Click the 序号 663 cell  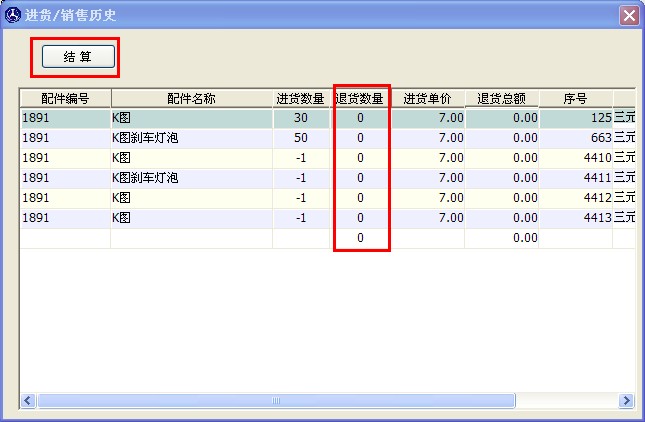point(575,138)
